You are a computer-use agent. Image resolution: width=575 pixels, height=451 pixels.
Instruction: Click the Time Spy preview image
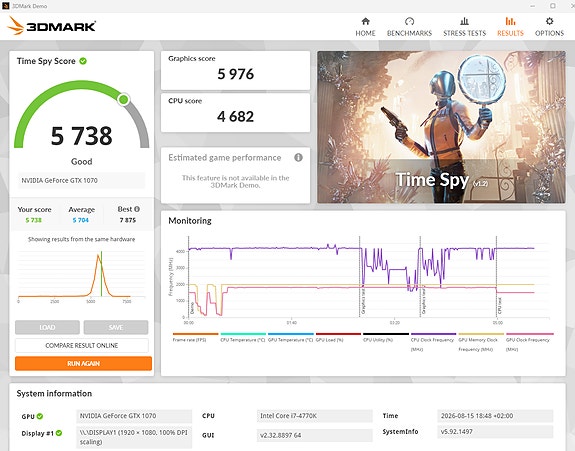click(x=441, y=127)
